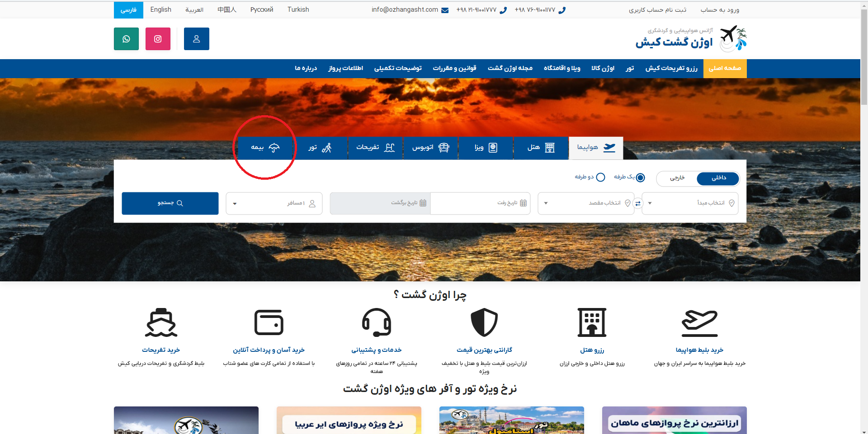Expand the انتخاب مبدا origin dropdown
Image resolution: width=868 pixels, height=434 pixels.
689,203
